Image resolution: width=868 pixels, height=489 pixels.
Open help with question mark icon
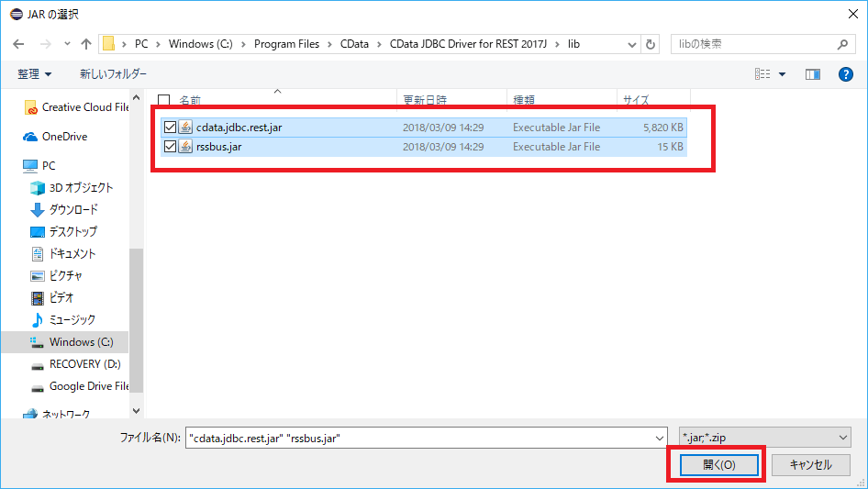845,73
